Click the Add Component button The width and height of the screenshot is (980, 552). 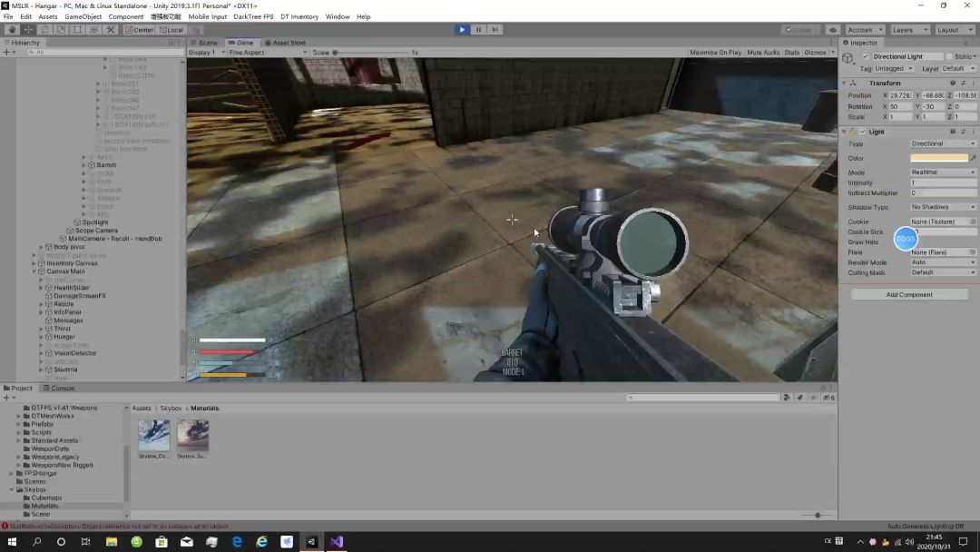pyautogui.click(x=908, y=294)
